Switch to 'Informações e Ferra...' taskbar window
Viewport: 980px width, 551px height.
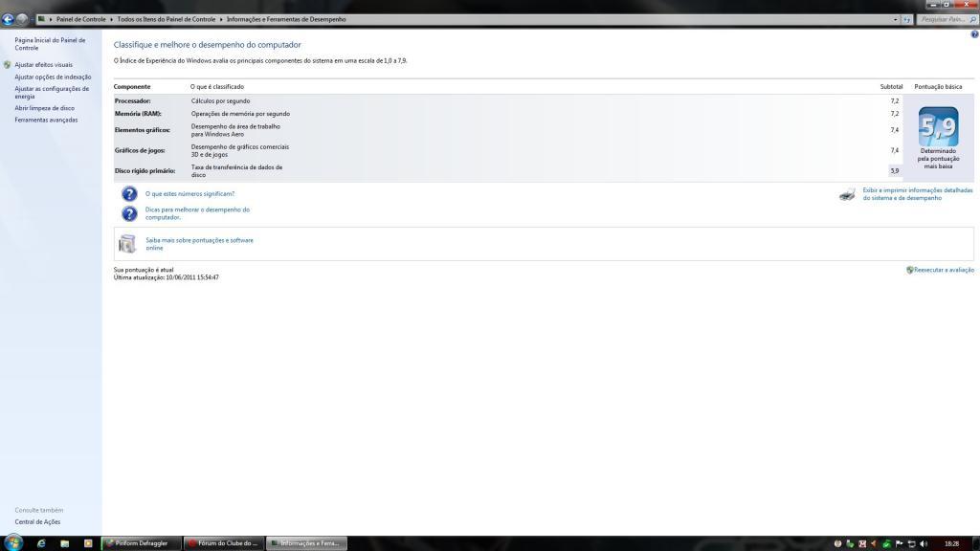pyautogui.click(x=307, y=543)
